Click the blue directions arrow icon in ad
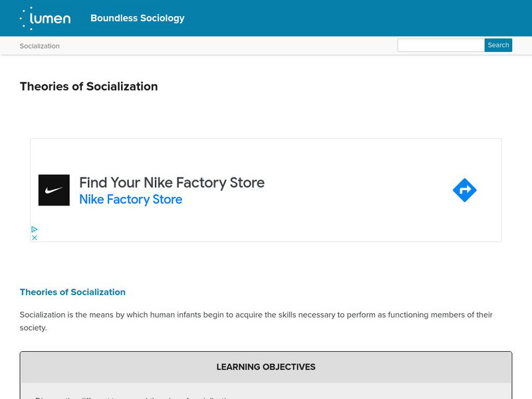The width and height of the screenshot is (532, 399). pos(464,190)
